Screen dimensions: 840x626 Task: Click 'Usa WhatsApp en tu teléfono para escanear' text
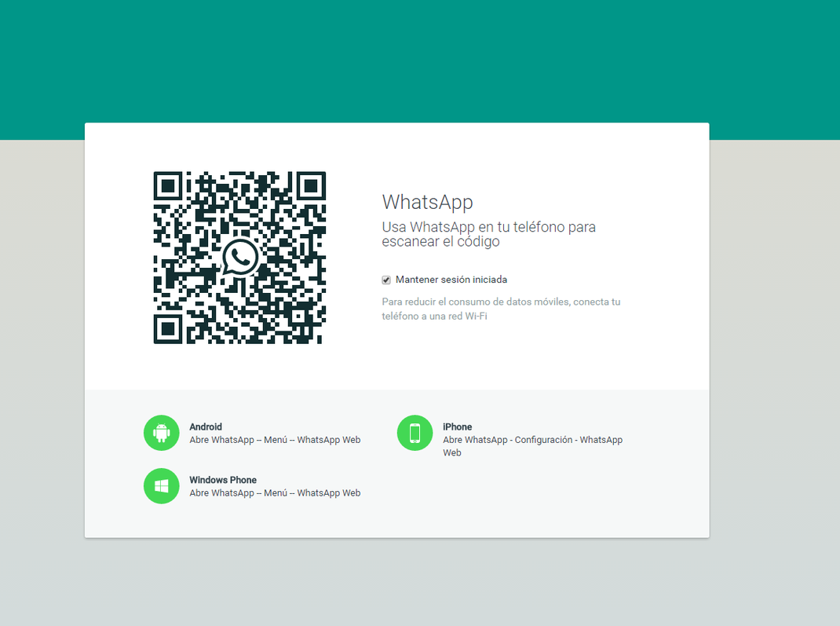tap(488, 234)
